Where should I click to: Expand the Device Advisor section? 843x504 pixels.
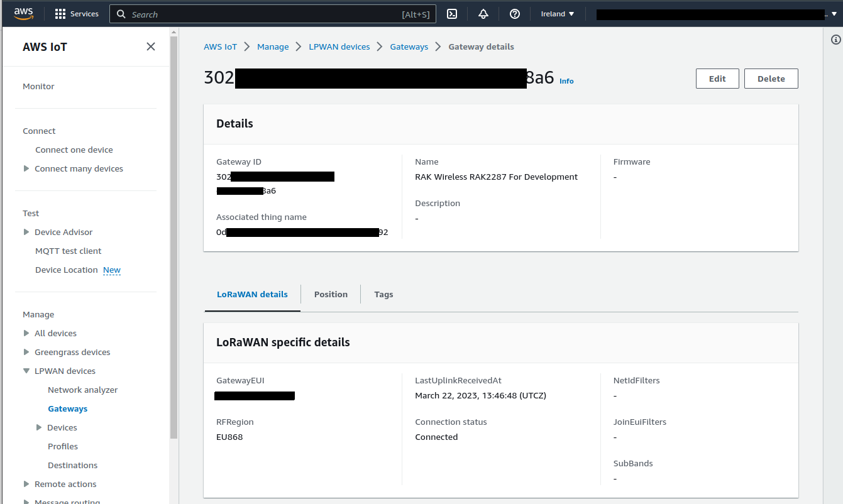click(x=26, y=232)
